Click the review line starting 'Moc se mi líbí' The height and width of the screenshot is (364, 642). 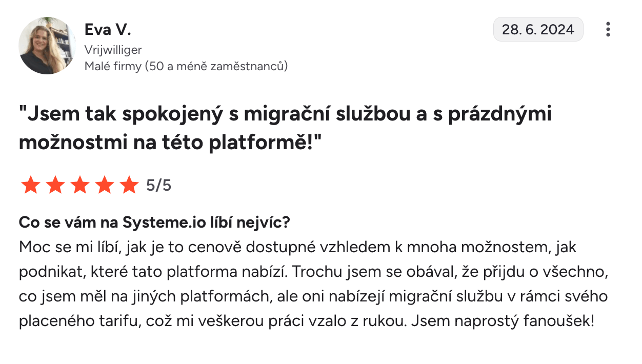(x=297, y=247)
